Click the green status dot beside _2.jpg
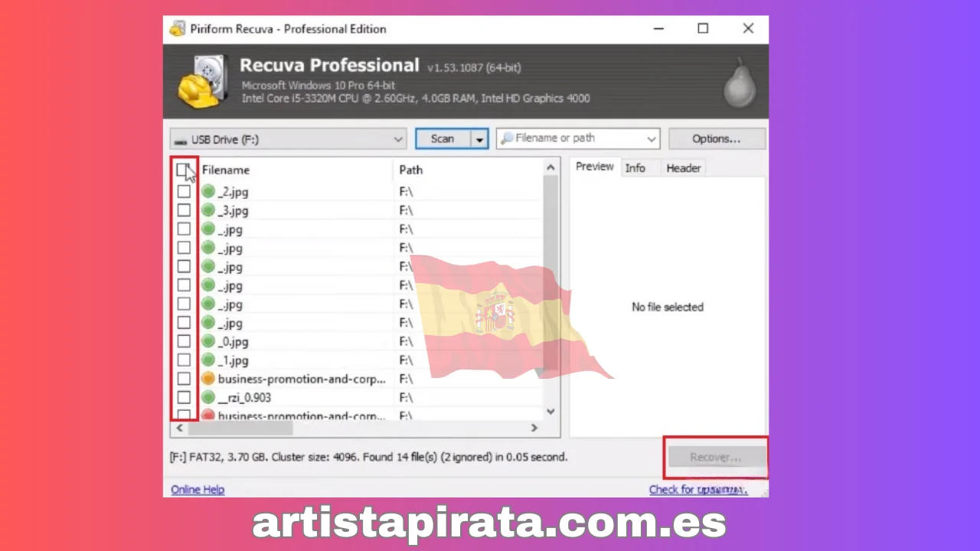980x551 pixels. tap(207, 191)
